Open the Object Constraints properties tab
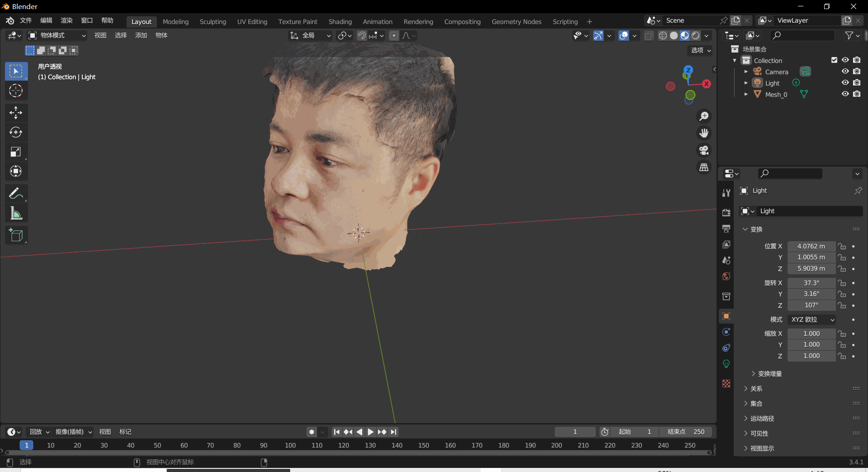This screenshot has height=472, width=868. pos(726,348)
